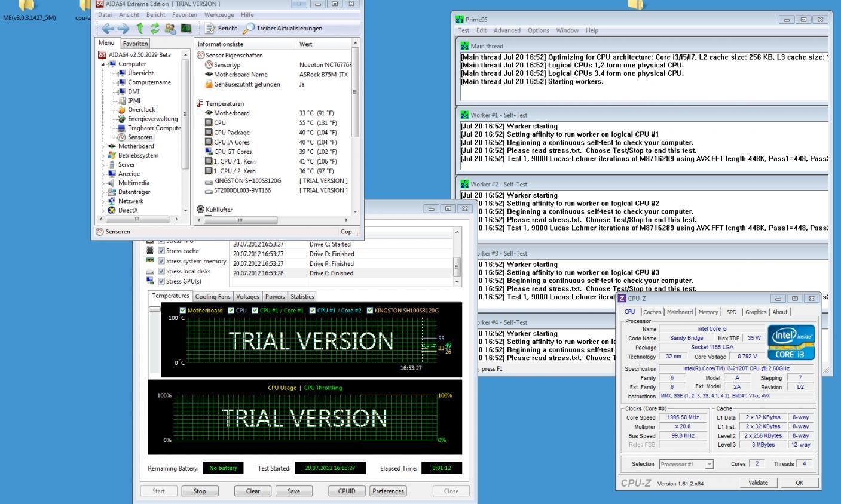Open Options menu in Prime95
This screenshot has width=841, height=504.
[539, 30]
